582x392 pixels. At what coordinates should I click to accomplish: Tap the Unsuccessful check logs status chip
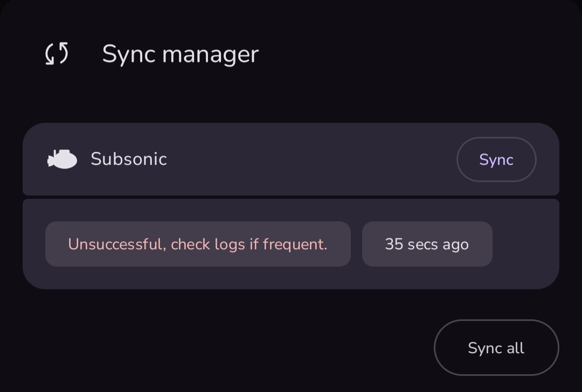coord(198,244)
